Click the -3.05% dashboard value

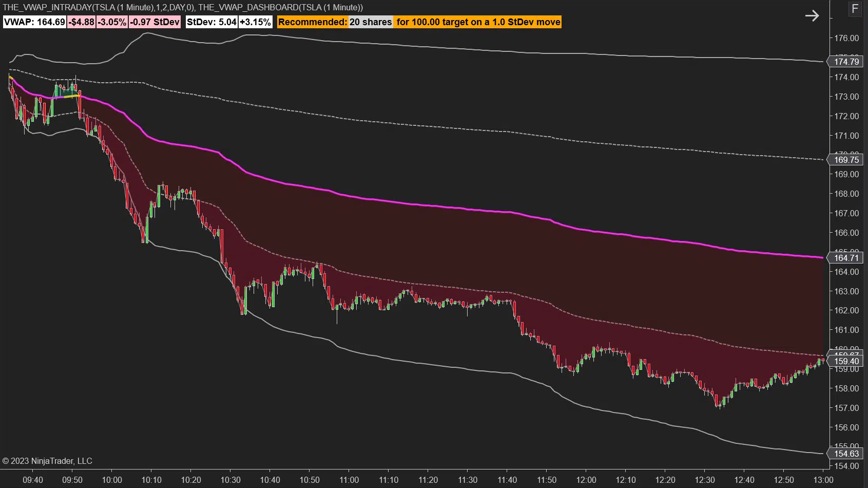(112, 22)
